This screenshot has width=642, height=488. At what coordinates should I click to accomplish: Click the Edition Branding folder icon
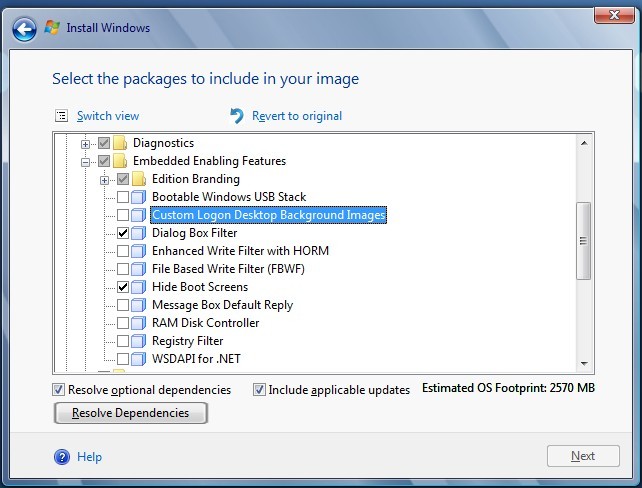tap(139, 179)
